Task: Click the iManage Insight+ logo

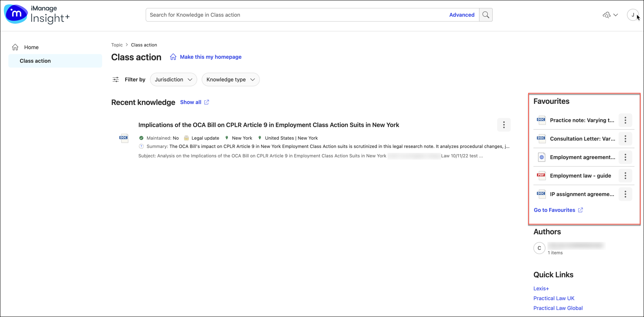Action: 37,14
